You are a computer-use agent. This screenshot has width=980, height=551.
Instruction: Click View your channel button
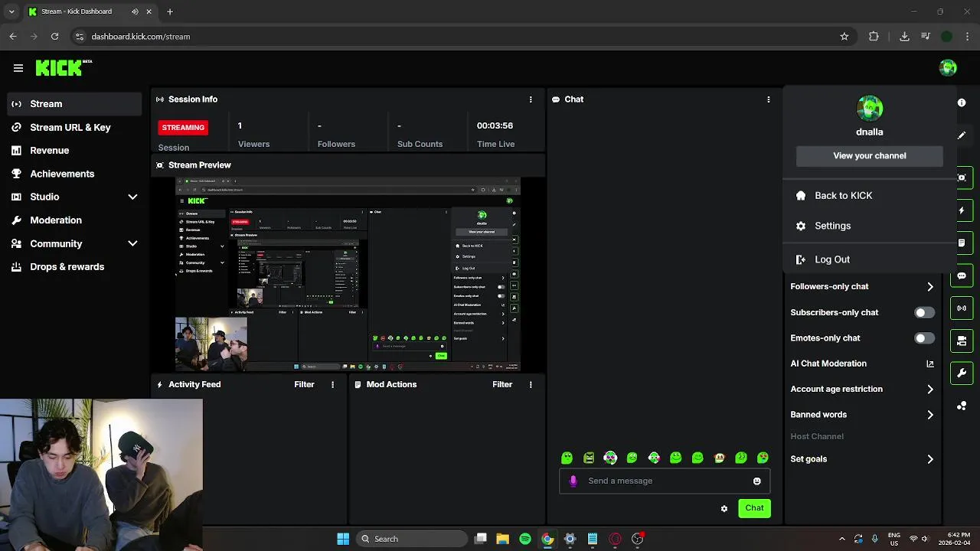coord(870,155)
